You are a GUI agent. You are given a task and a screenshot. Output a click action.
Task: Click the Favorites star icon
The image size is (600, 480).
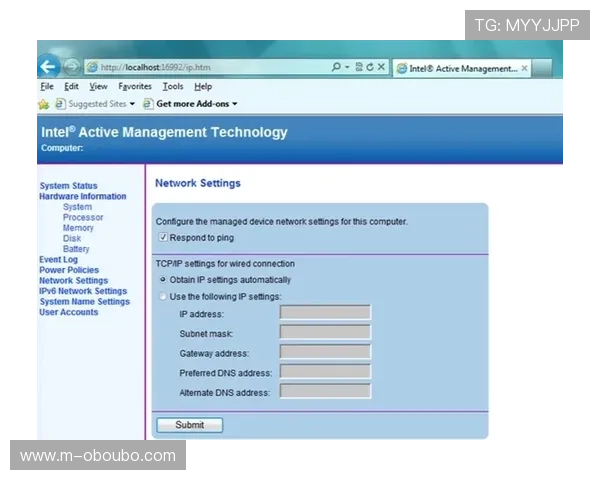tap(44, 104)
